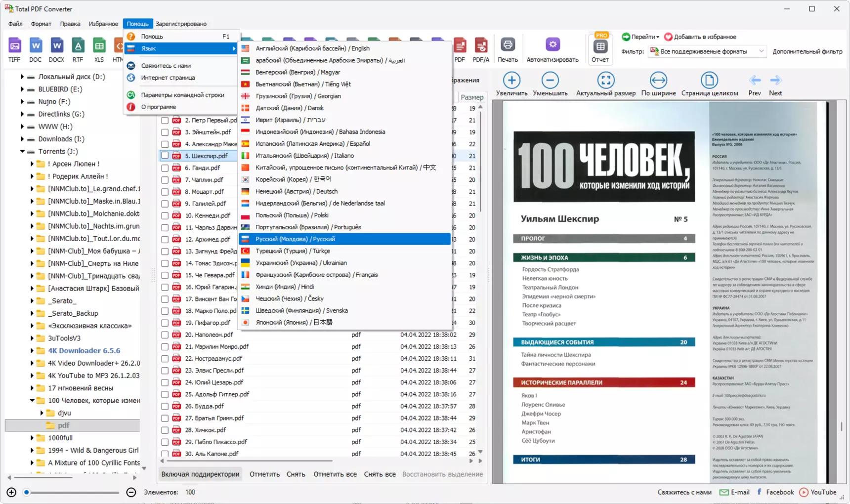The height and width of the screenshot is (504, 850).
Task: Click the thumbnail zoom slider in the status bar
Action: tap(72, 492)
